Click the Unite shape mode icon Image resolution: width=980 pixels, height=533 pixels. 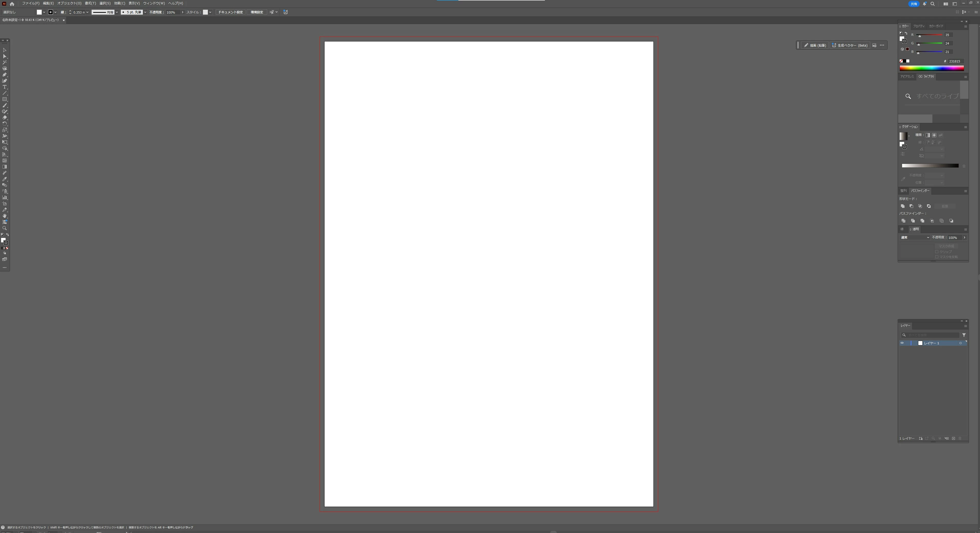[x=903, y=206]
